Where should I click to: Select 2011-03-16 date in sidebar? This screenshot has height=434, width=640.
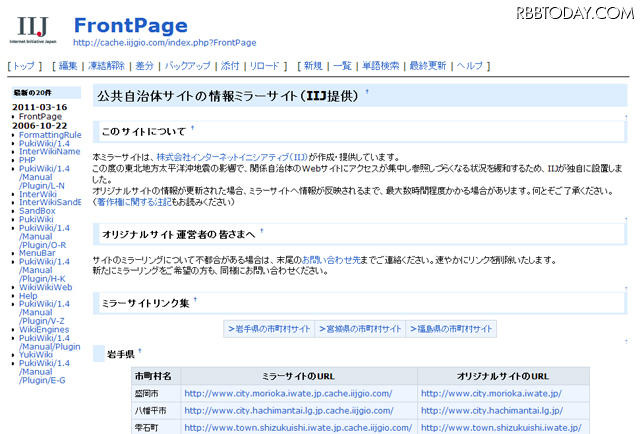tap(40, 107)
